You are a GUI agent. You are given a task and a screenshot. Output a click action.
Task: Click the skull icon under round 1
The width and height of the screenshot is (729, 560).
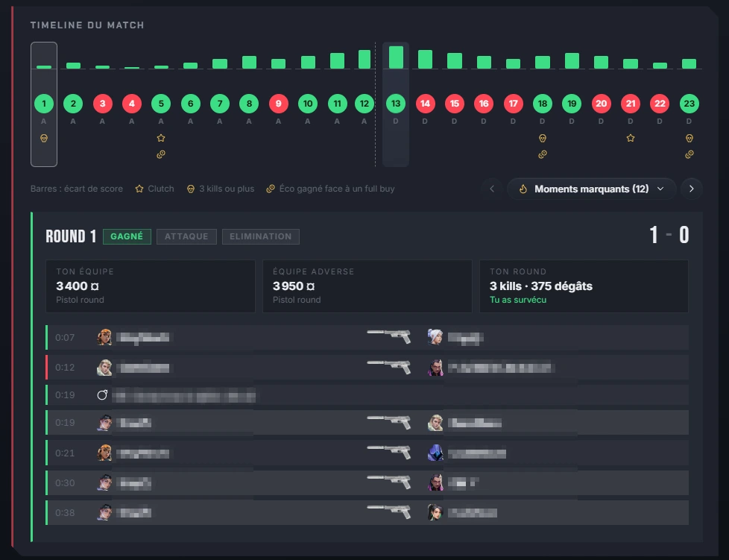(x=44, y=138)
